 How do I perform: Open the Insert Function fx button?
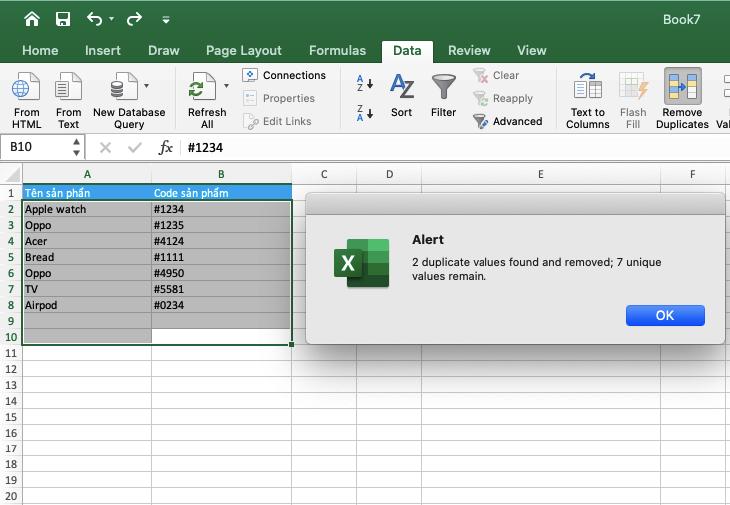point(165,148)
